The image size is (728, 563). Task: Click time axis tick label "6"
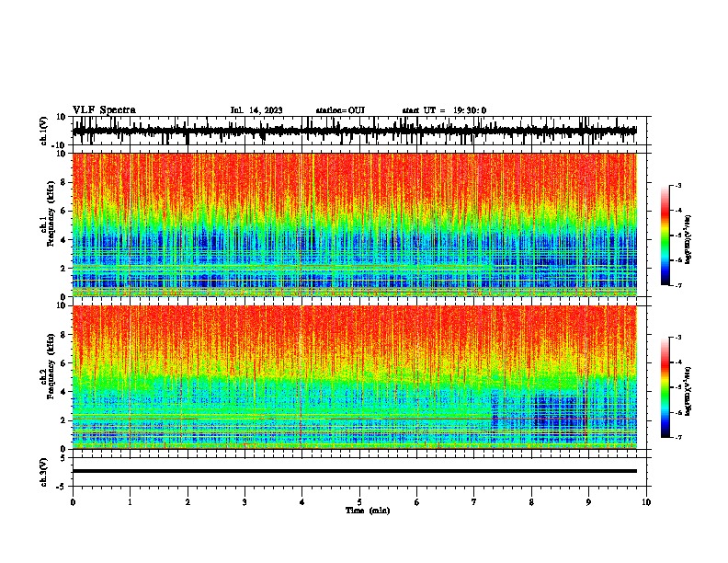417,502
